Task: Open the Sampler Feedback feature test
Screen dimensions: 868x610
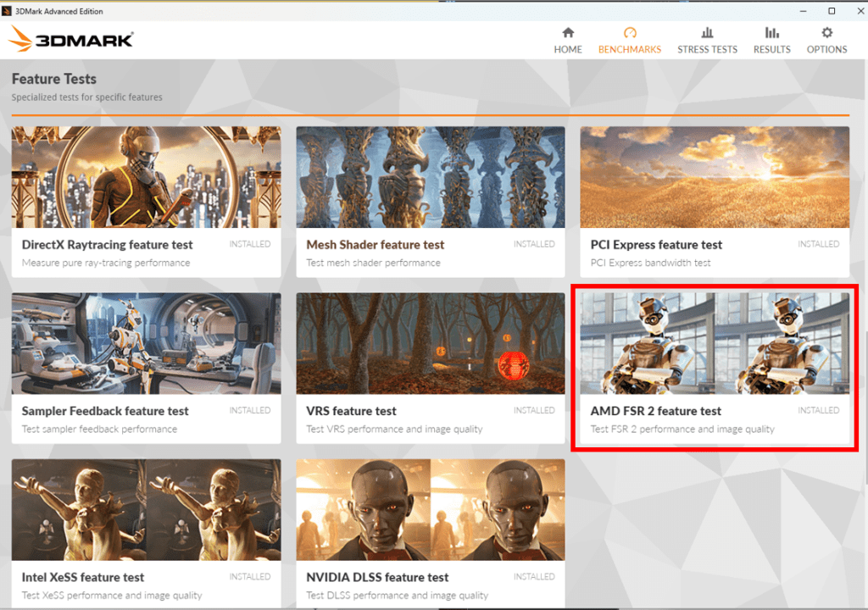Action: click(x=146, y=369)
